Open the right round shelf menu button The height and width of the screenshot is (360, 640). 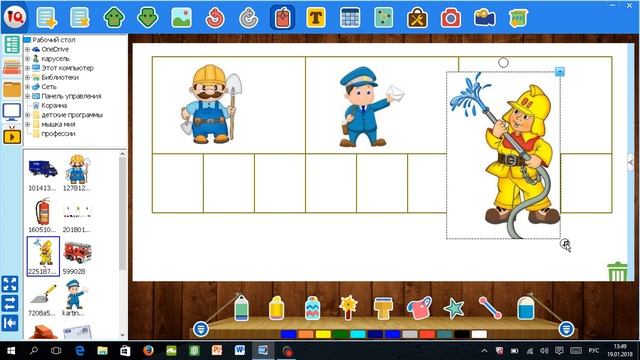click(566, 329)
